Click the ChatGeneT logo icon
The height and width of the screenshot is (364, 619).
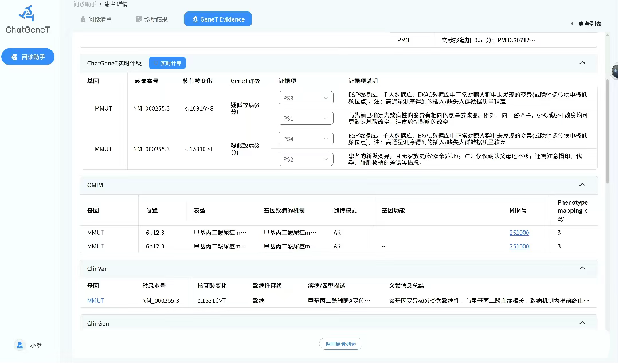(x=27, y=14)
